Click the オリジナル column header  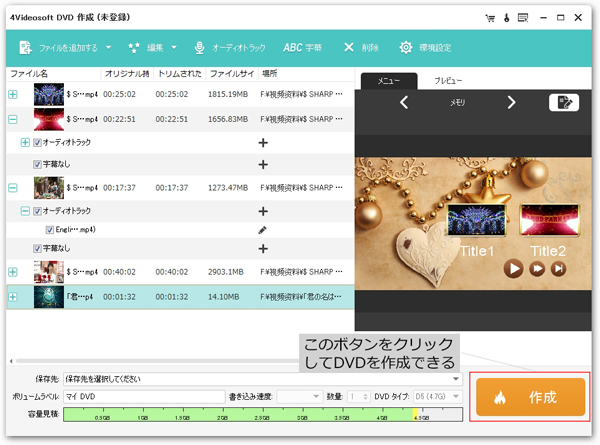tap(127, 73)
